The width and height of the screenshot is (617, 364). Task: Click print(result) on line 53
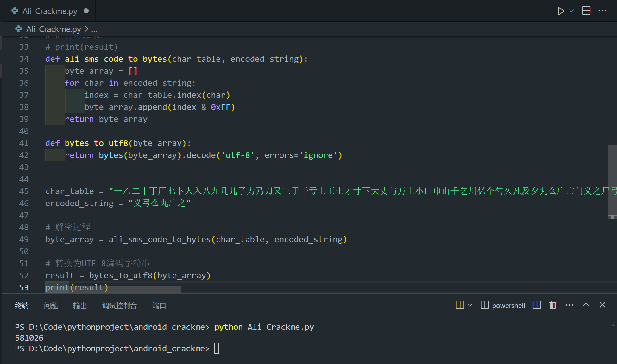click(x=77, y=288)
